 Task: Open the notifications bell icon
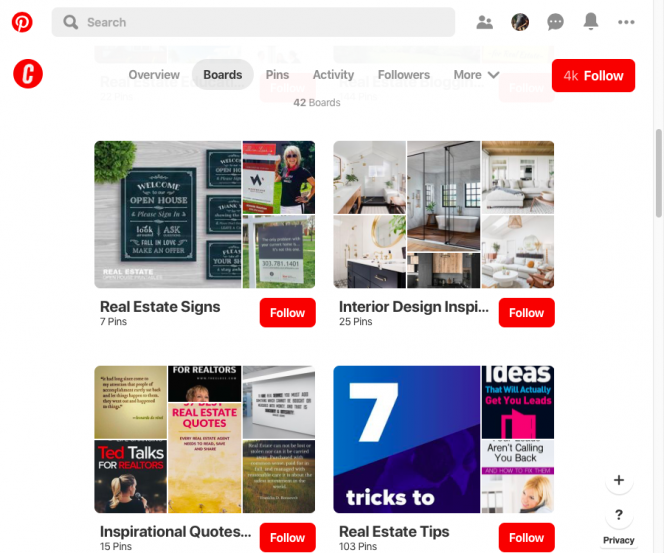coord(591,21)
